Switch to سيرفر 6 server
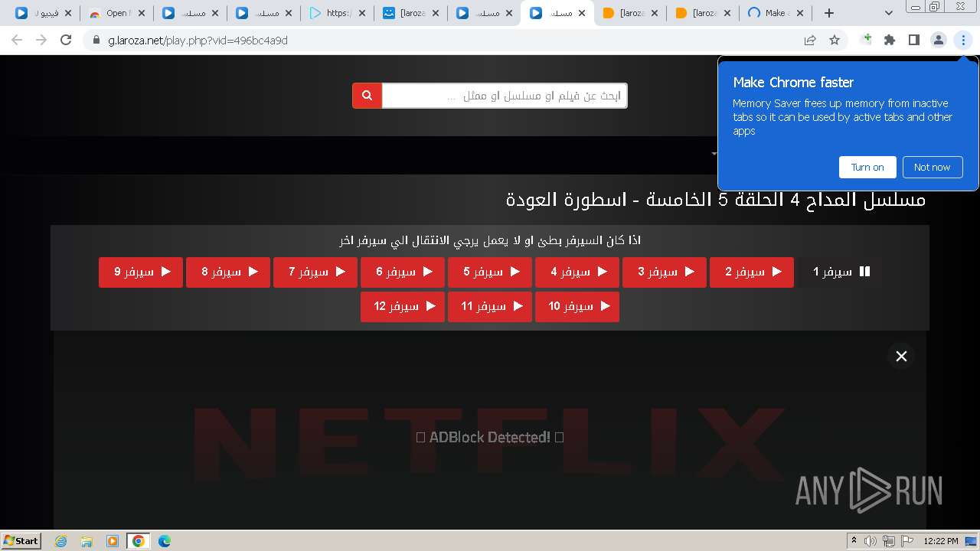The width and height of the screenshot is (980, 551). pyautogui.click(x=403, y=272)
